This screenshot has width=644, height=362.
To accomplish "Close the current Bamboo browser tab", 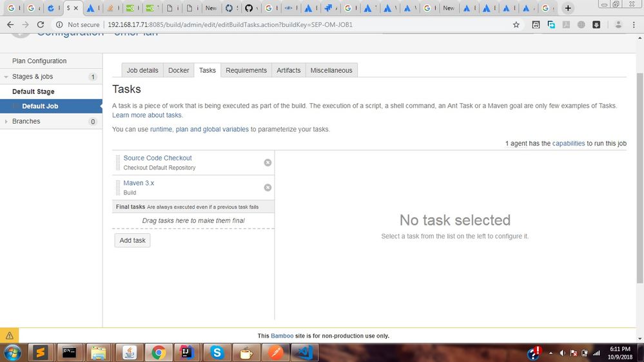I will coord(76,8).
